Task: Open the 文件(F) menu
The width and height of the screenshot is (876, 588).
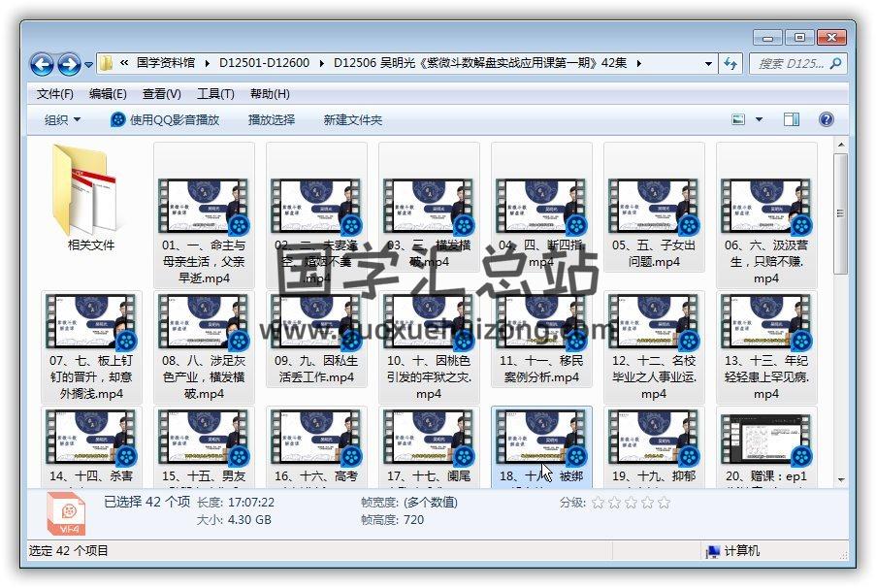Action: 54,94
